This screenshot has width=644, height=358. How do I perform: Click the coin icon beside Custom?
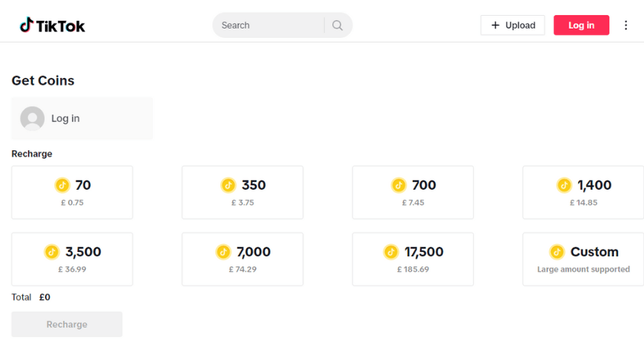pos(557,252)
